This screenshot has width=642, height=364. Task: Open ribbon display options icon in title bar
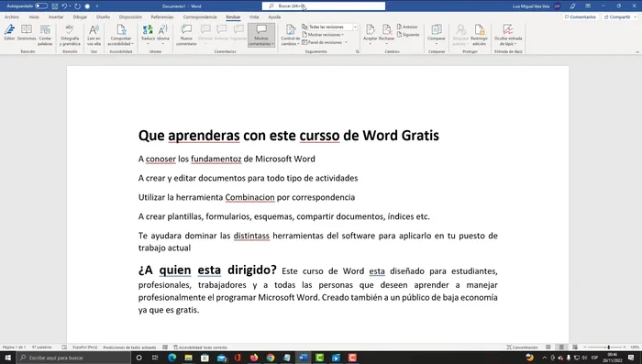588,6
